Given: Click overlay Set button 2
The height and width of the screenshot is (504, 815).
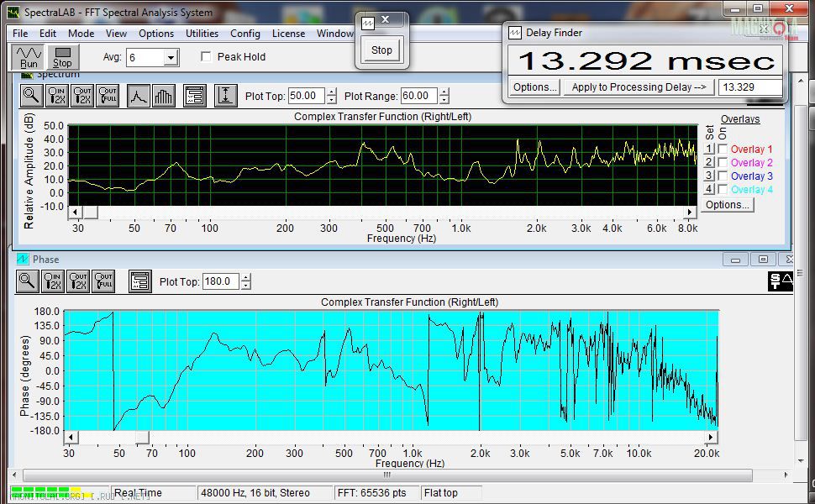Looking at the screenshot, I should pyautogui.click(x=709, y=163).
